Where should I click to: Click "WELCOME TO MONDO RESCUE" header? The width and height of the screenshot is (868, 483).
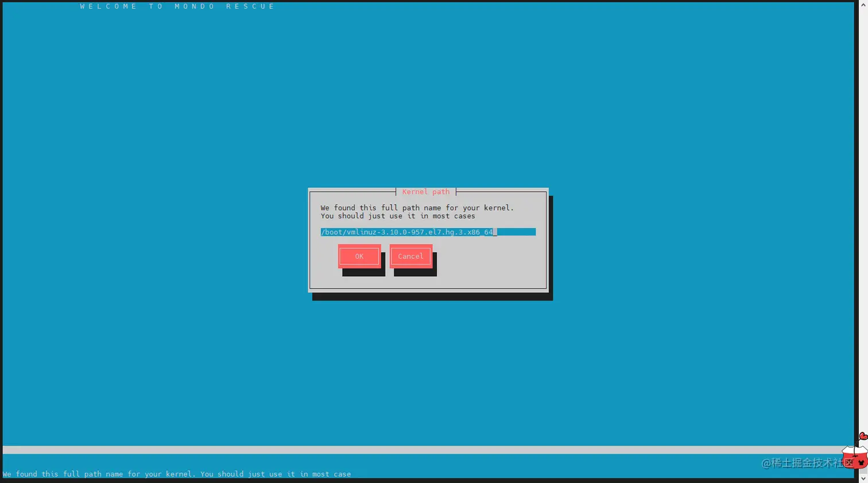coord(177,6)
